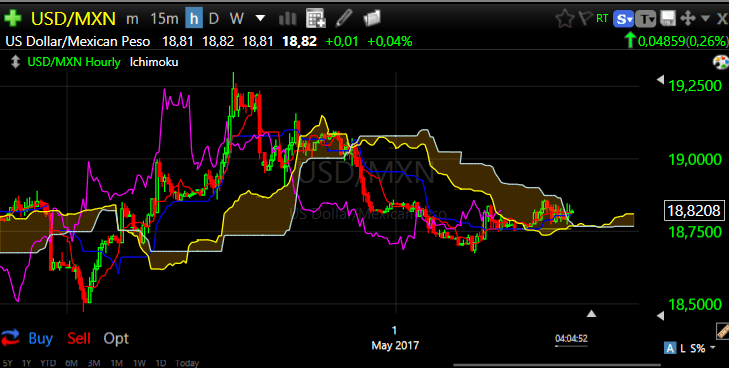
Task: Click the flag marker icon
Action: [585, 19]
